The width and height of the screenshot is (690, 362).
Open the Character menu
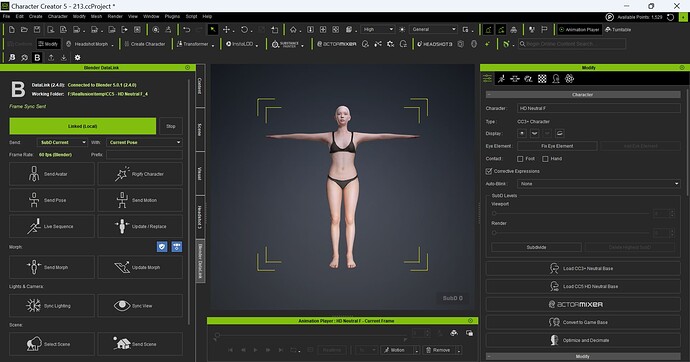point(58,16)
